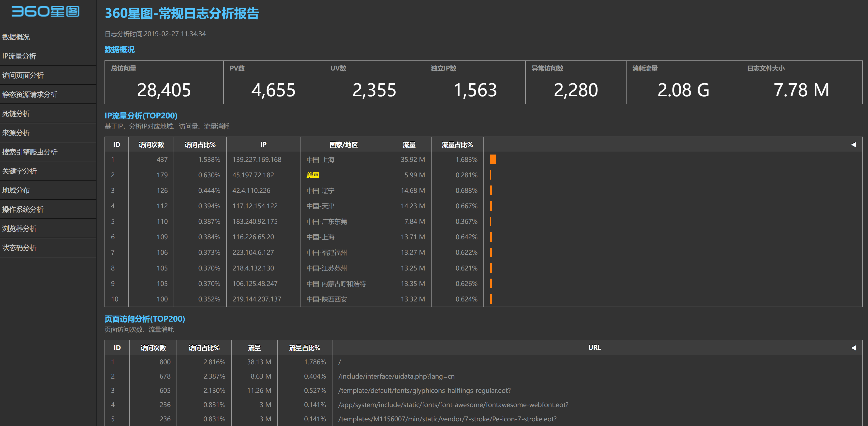
Task: Select the IP 117.12.154.122
Action: 255,206
